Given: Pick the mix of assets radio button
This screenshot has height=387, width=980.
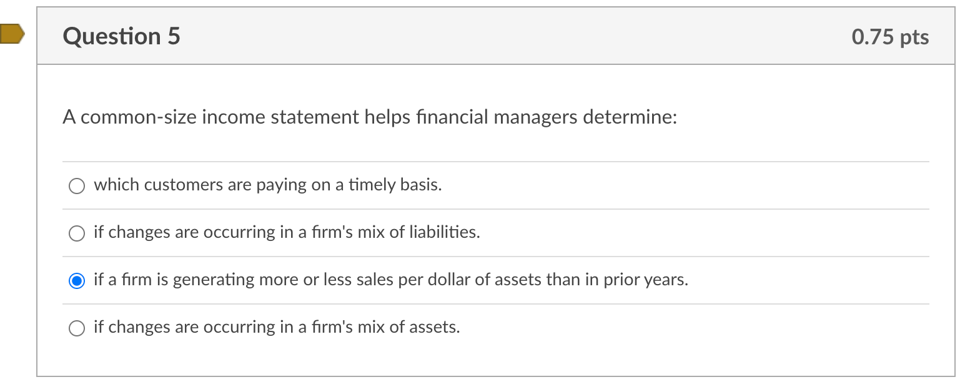Looking at the screenshot, I should coord(77,328).
